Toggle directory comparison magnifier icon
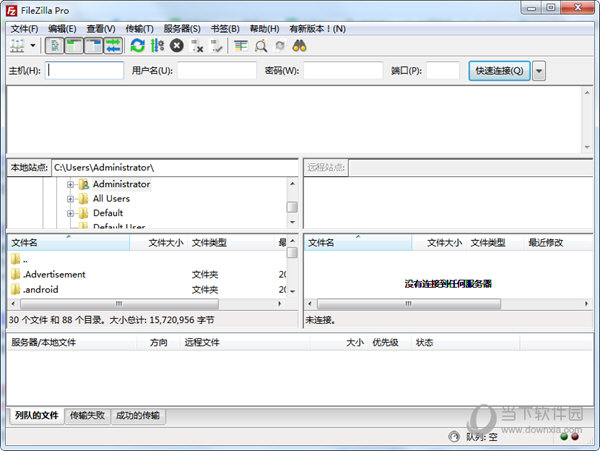The image size is (600, 451). [x=260, y=46]
